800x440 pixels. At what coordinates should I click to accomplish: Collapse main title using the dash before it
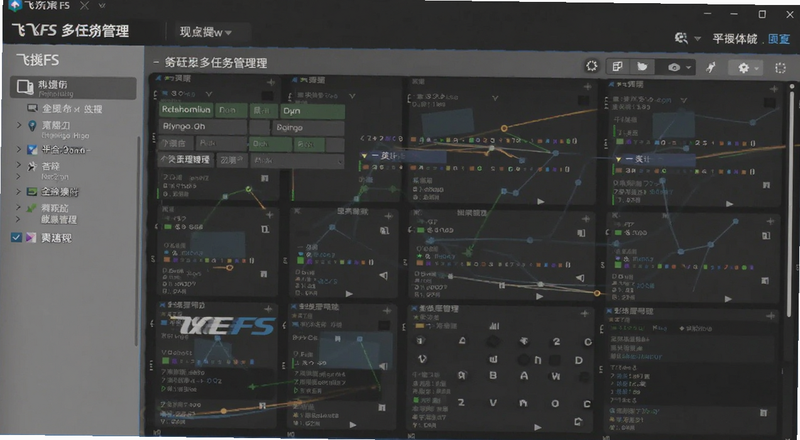click(x=156, y=63)
